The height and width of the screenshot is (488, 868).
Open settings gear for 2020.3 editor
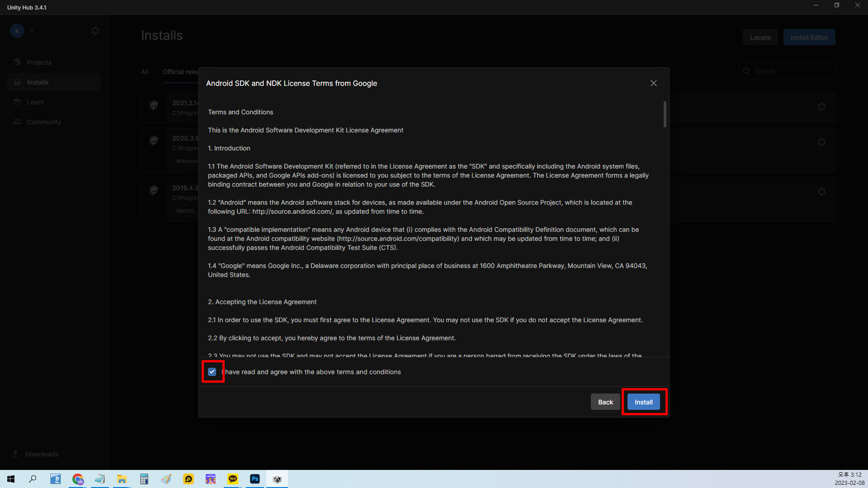821,142
